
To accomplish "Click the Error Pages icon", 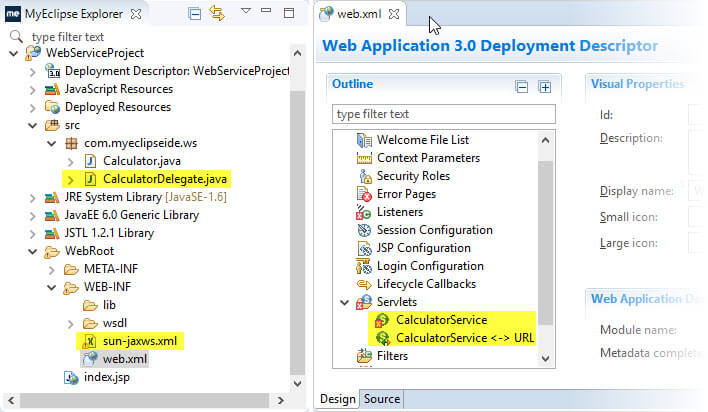I will tap(364, 194).
